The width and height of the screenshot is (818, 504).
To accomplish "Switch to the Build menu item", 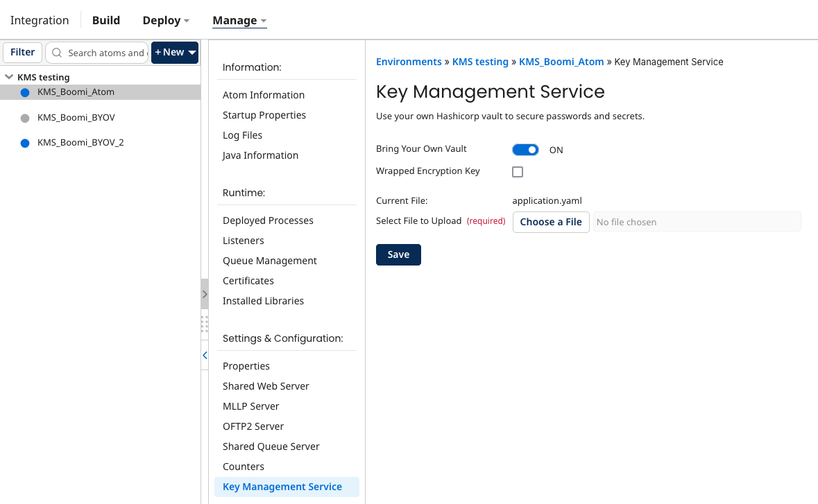I will pos(105,20).
